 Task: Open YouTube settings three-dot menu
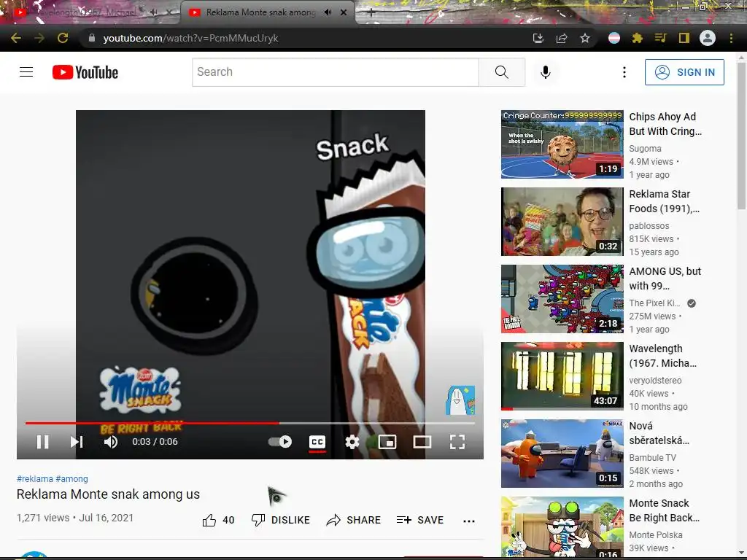[624, 72]
